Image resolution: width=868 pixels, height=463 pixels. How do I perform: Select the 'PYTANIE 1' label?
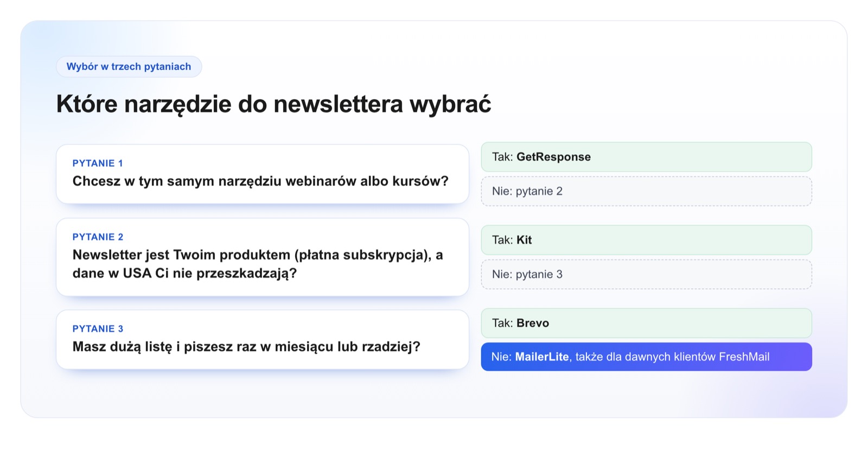pyautogui.click(x=98, y=163)
